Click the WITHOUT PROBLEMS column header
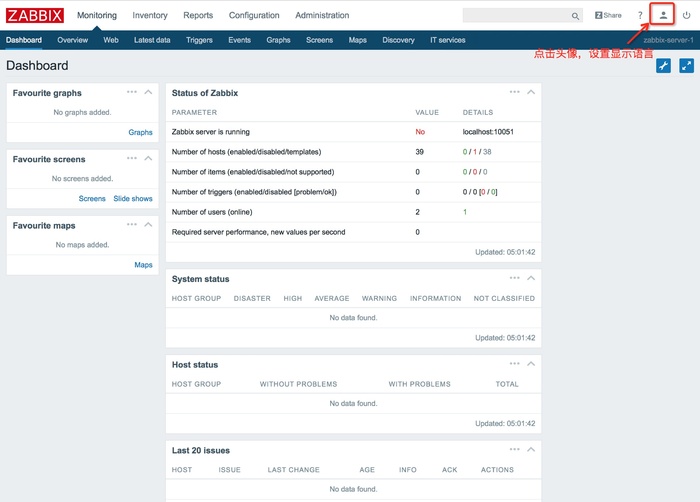The height and width of the screenshot is (502, 700). 298,384
